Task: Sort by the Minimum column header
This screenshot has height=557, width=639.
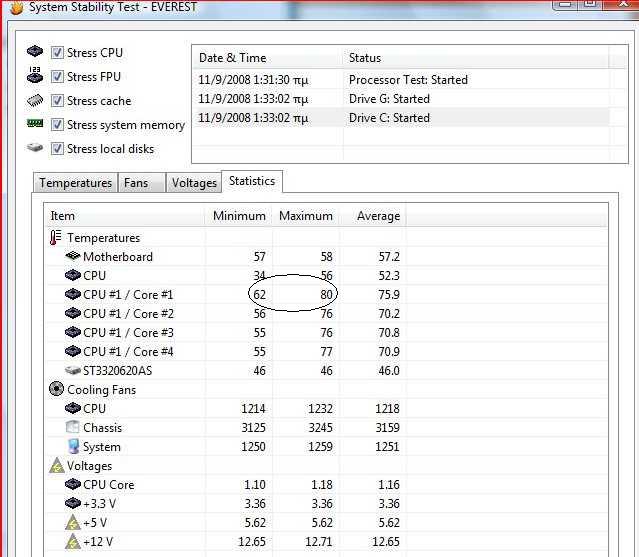Action: pos(239,216)
